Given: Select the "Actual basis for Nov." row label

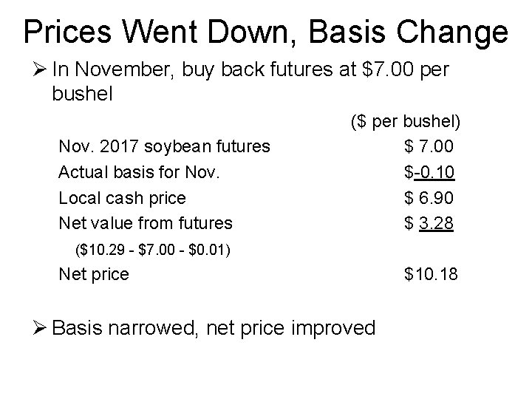Looking at the screenshot, I should pyautogui.click(x=140, y=172).
